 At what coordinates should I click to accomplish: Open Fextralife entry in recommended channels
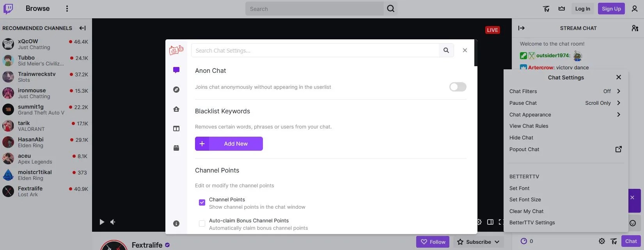coord(46,191)
